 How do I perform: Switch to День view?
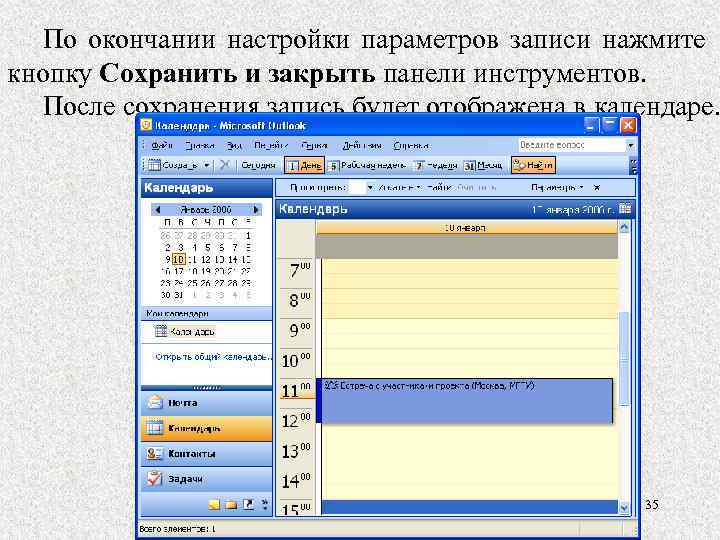304,165
